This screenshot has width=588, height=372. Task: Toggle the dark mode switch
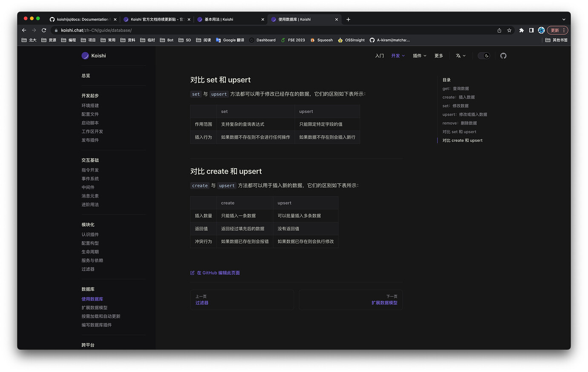click(x=484, y=55)
